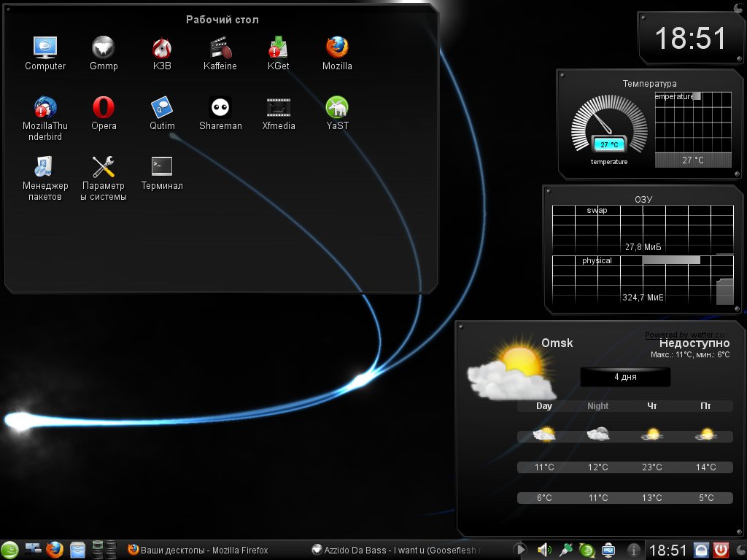This screenshot has width=747, height=560.
Task: Open the Shareman application icon
Action: (220, 108)
